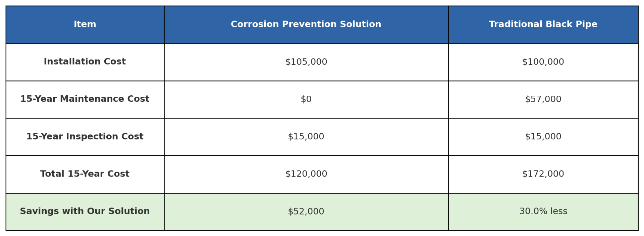The image size is (644, 236).
Task: Click $15,000 under Corrosion Prevention Solution
Action: tap(306, 137)
